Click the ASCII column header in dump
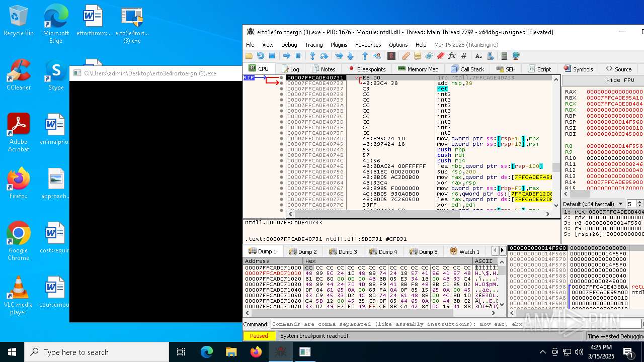This screenshot has height=362, width=644. click(486, 261)
